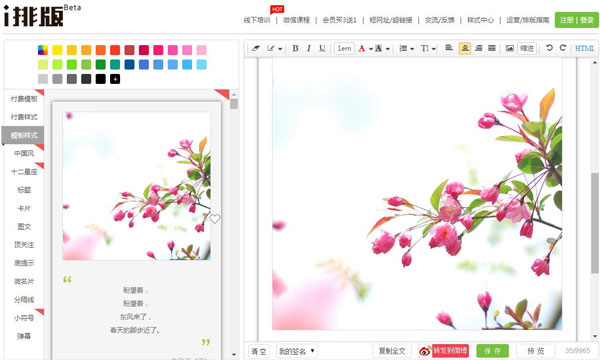This screenshot has width=600, height=360.
Task: Open the 图文 category
Action: pyautogui.click(x=24, y=226)
